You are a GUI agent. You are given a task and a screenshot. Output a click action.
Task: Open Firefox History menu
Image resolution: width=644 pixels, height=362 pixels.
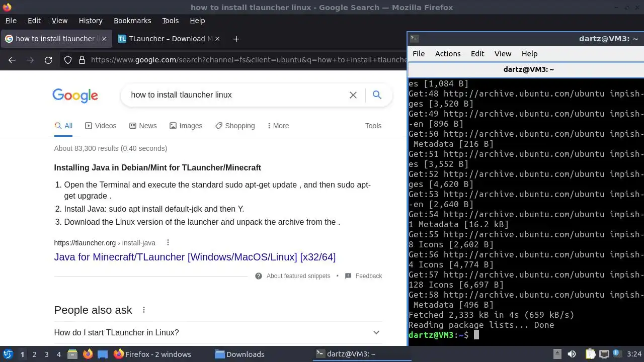pos(91,21)
